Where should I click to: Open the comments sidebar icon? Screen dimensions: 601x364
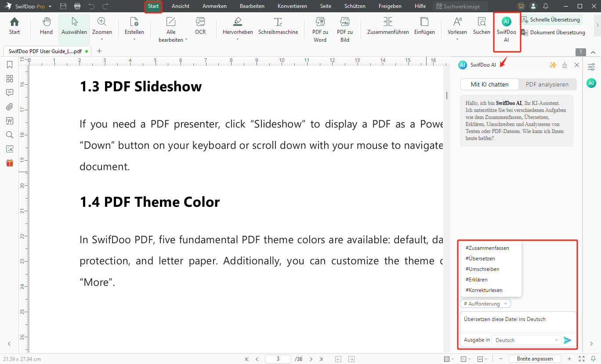[x=10, y=93]
